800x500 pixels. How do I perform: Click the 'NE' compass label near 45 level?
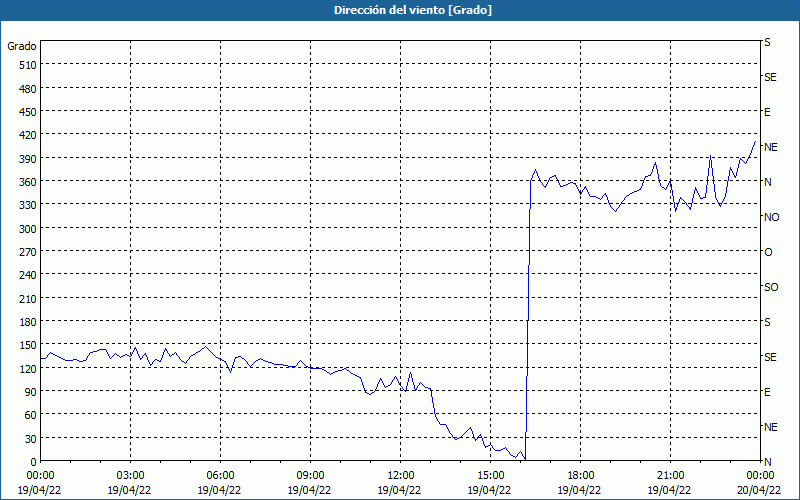pyautogui.click(x=771, y=428)
